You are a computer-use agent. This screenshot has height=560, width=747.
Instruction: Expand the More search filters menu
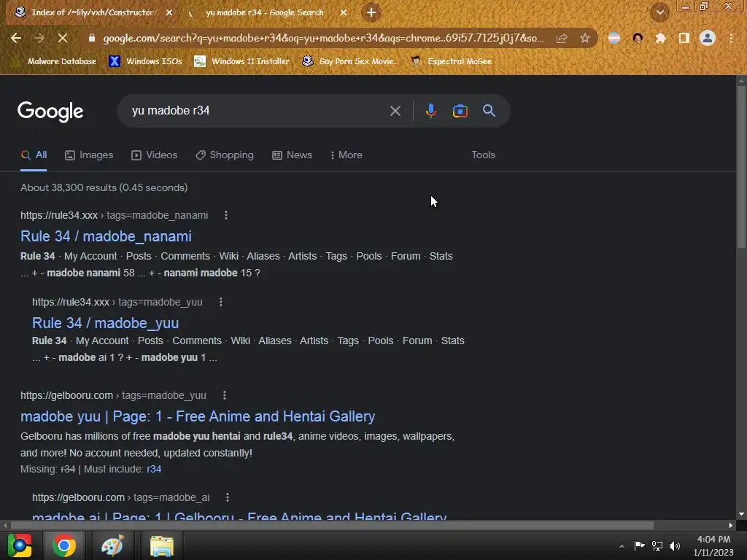tap(347, 155)
